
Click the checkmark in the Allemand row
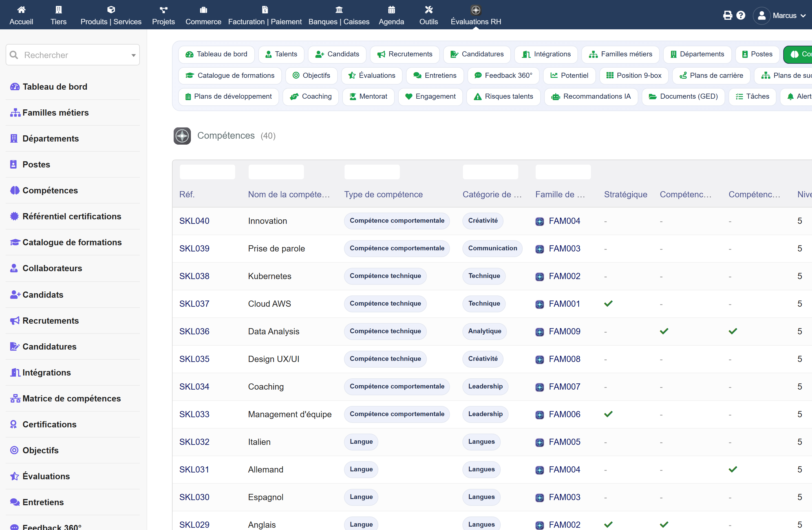733,469
